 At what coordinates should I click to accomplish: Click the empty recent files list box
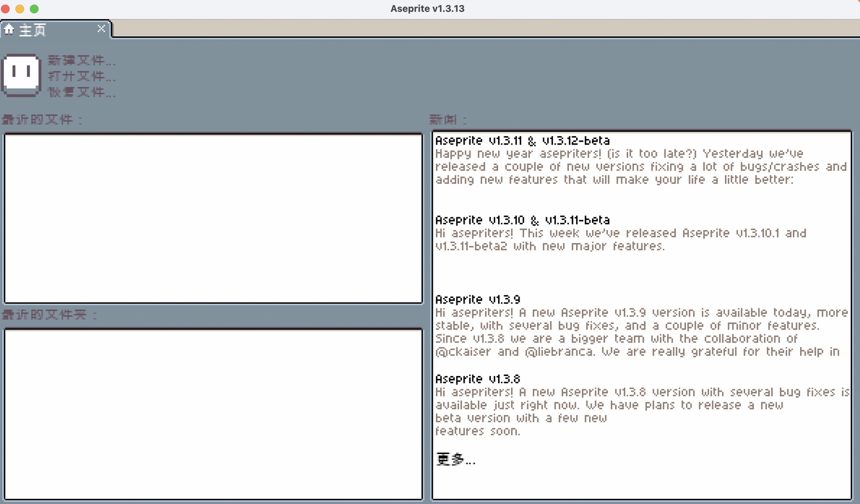pyautogui.click(x=213, y=218)
